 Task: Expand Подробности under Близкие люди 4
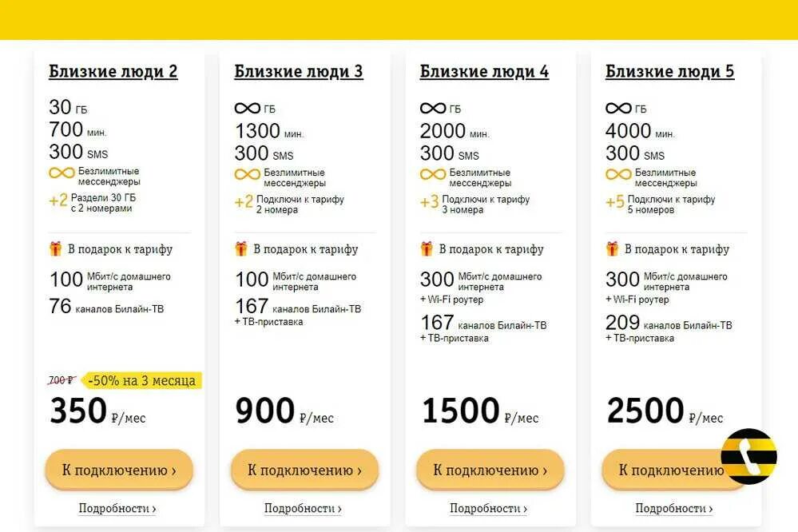488,508
